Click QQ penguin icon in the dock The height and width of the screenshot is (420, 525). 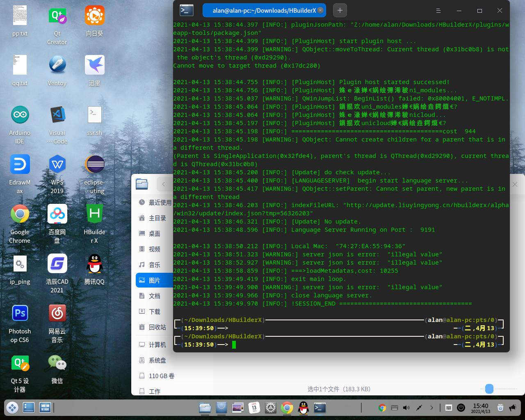[304, 407]
